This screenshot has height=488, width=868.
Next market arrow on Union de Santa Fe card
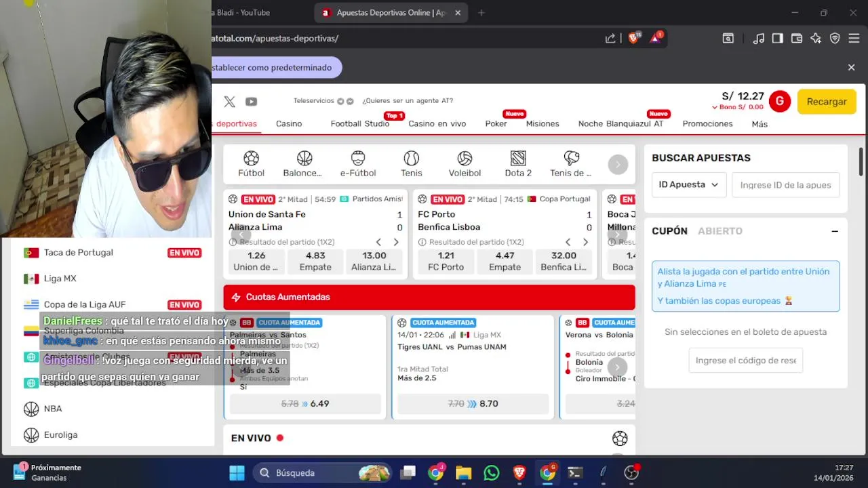point(396,242)
